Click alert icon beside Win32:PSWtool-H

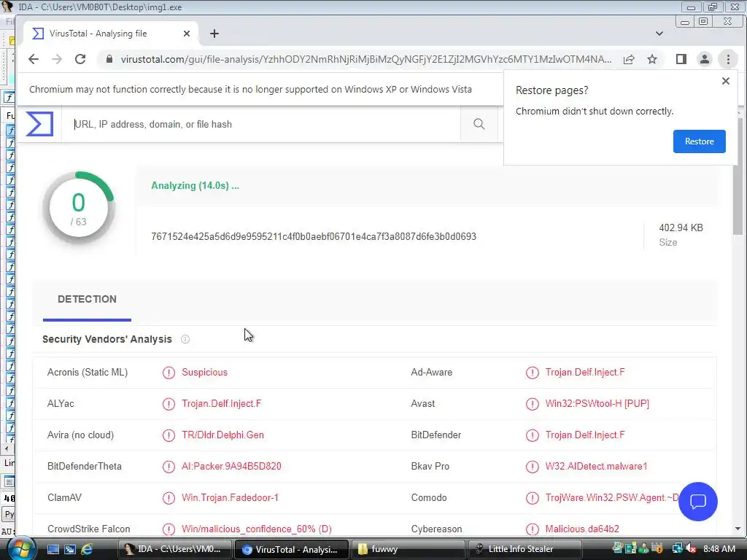(x=532, y=404)
